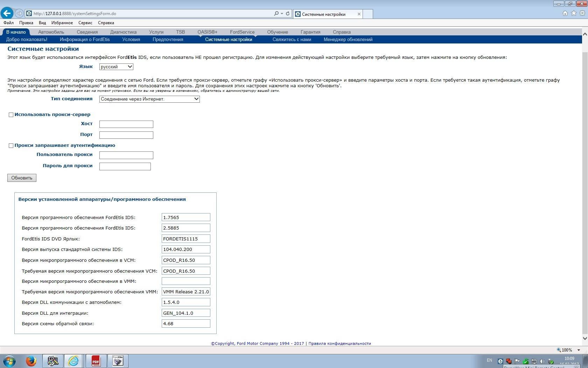
Task: Open the FordEtis taskbar application icon
Action: coord(118,361)
